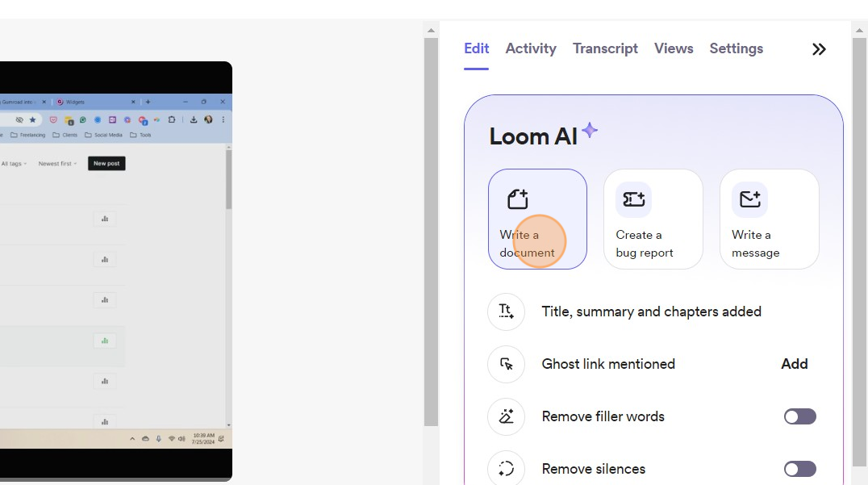
Task: Switch to the Transcript tab
Action: click(605, 48)
